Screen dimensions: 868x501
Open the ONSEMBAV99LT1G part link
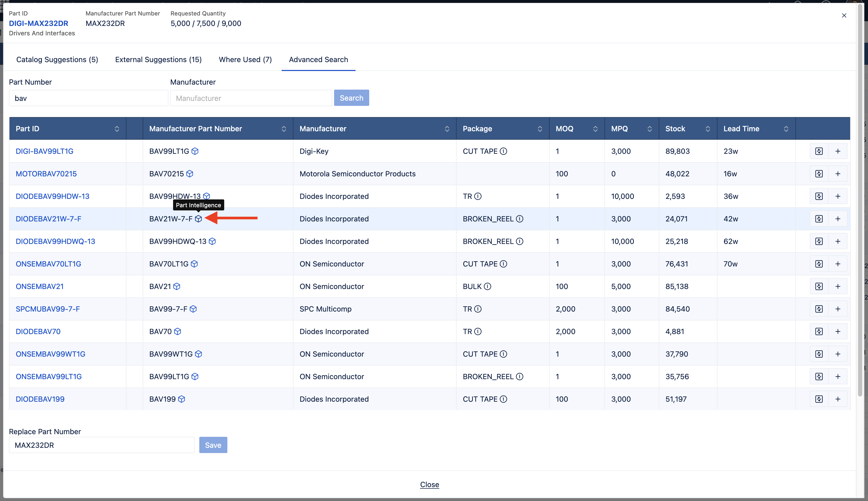[49, 377]
